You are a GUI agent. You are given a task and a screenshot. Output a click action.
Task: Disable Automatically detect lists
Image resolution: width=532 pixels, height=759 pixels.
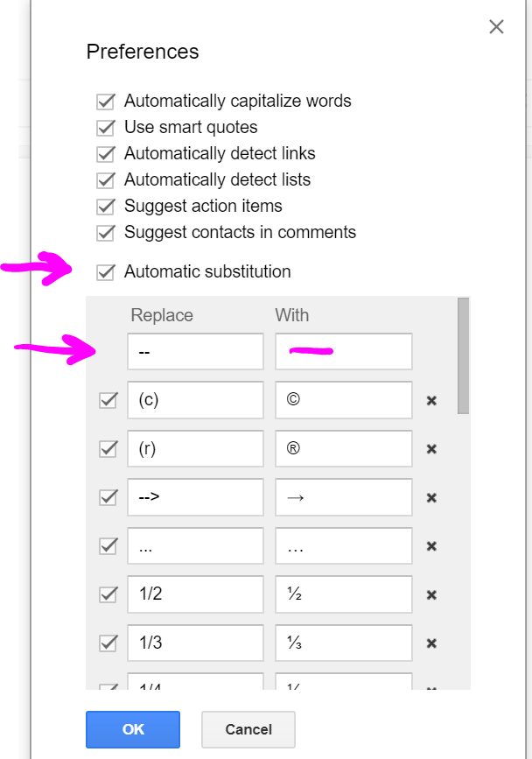point(106,179)
